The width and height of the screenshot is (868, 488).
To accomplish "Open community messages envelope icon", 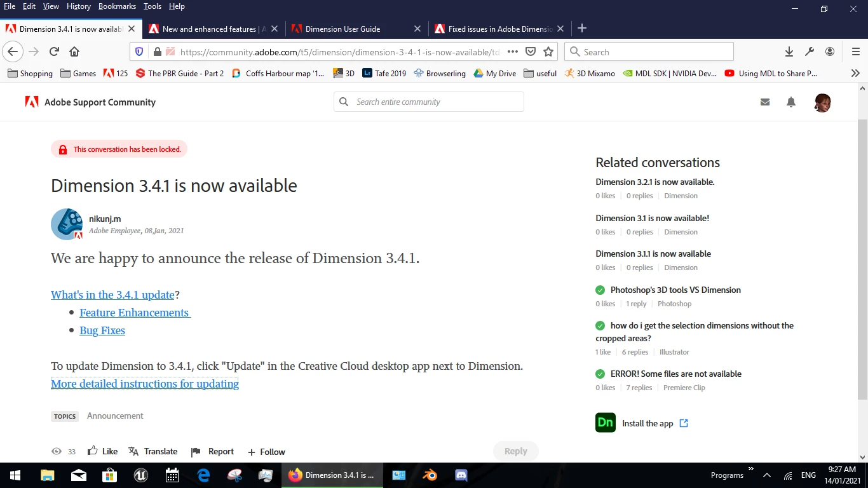I will pyautogui.click(x=765, y=102).
